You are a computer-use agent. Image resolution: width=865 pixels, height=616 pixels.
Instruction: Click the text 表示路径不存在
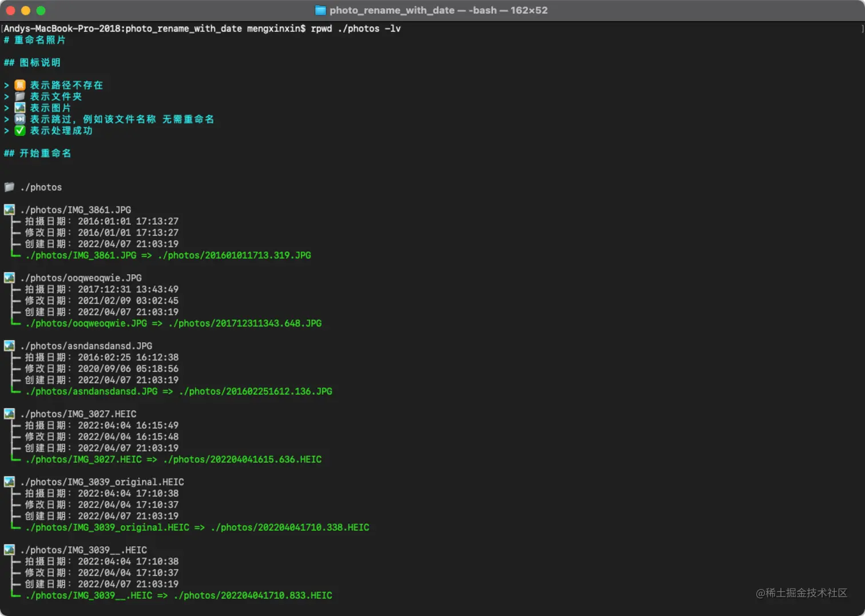(66, 85)
